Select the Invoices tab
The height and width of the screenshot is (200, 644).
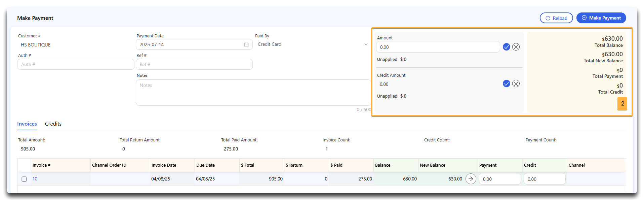click(x=27, y=124)
